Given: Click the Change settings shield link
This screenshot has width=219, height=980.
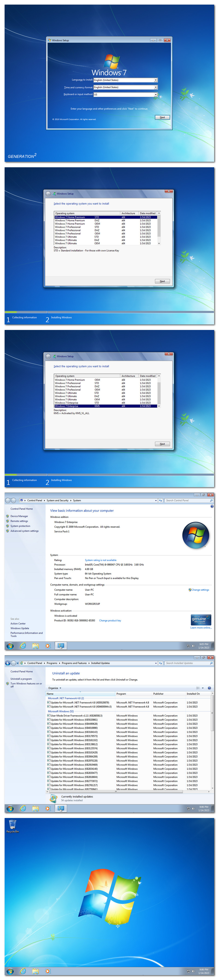Looking at the screenshot, I should [199, 590].
